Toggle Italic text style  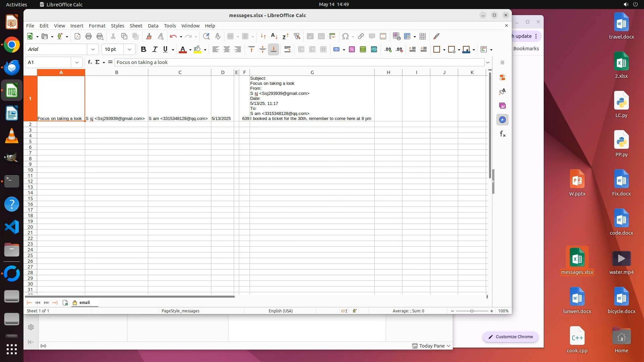click(155, 49)
